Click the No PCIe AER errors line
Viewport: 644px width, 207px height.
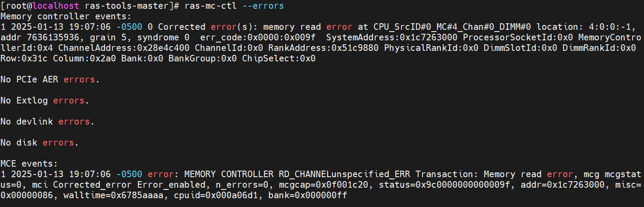click(50, 79)
